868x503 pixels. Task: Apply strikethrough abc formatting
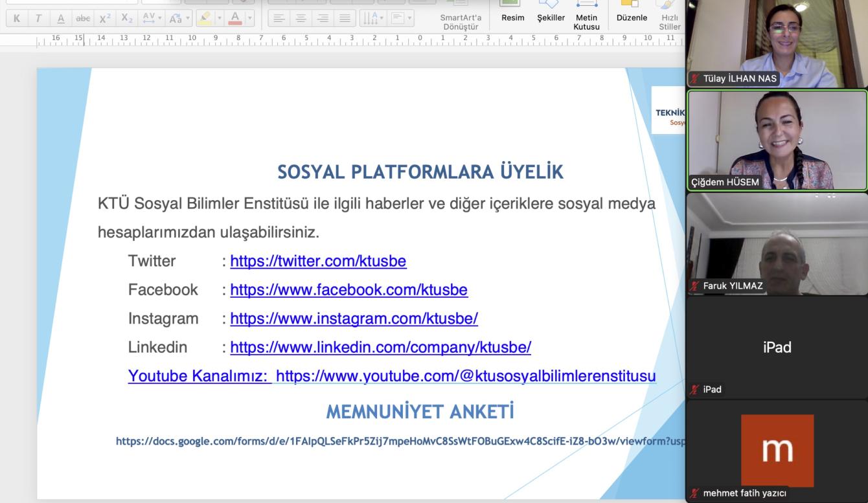(x=83, y=18)
